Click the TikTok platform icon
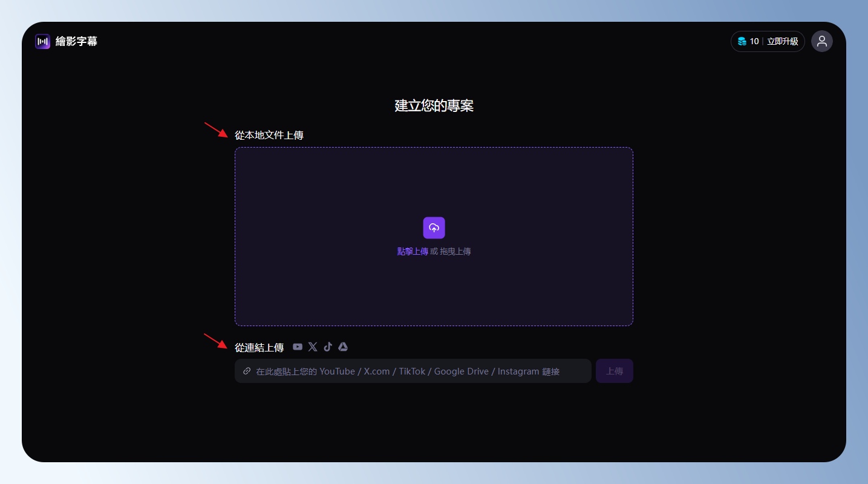The image size is (868, 484). [x=328, y=347]
